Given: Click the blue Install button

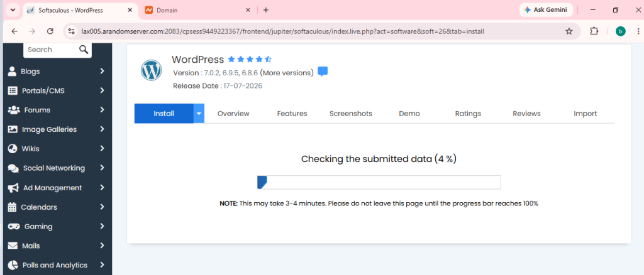Looking at the screenshot, I should [164, 114].
